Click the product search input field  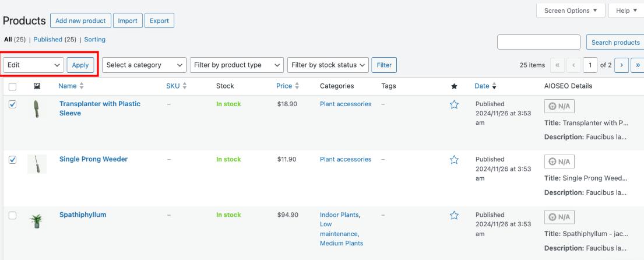tap(539, 42)
